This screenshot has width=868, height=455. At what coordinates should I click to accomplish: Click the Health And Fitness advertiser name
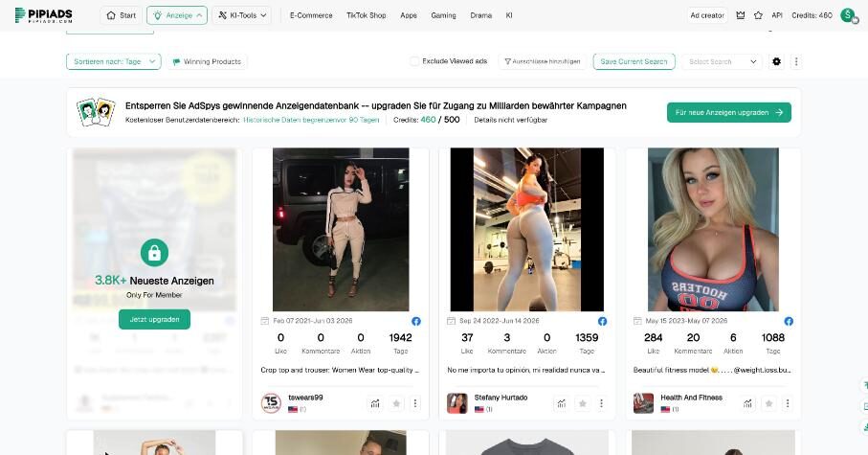click(x=691, y=398)
